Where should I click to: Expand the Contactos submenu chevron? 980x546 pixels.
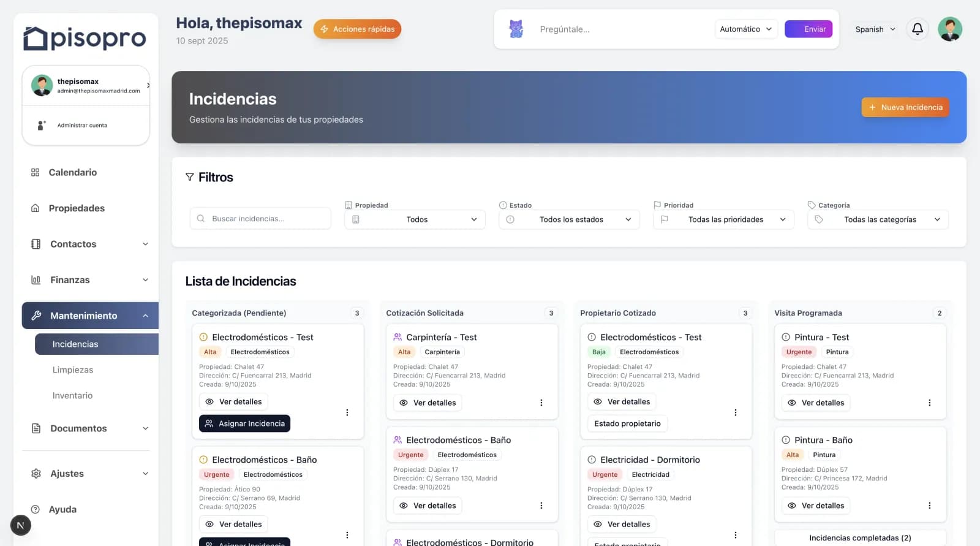click(145, 244)
